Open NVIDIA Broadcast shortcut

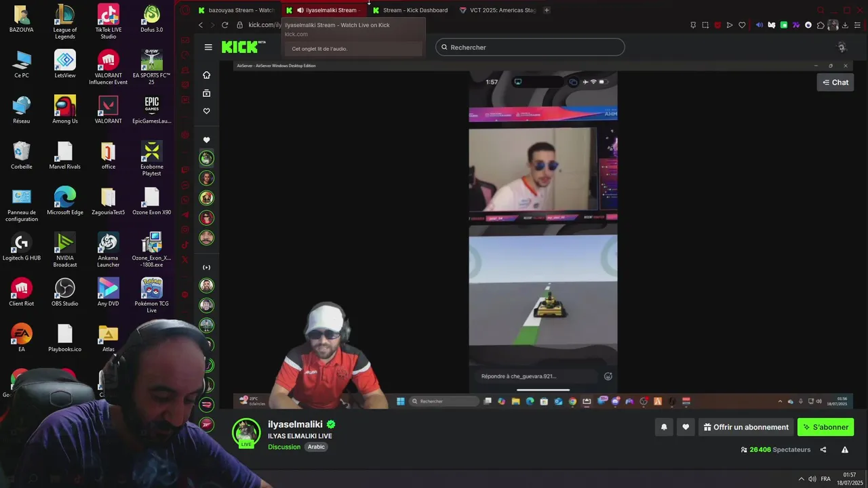[65, 250]
